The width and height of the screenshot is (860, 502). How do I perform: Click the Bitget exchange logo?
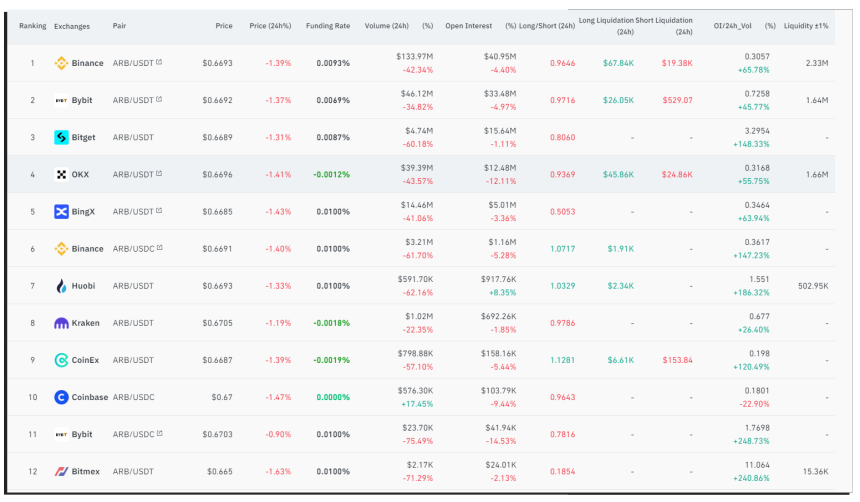(61, 137)
